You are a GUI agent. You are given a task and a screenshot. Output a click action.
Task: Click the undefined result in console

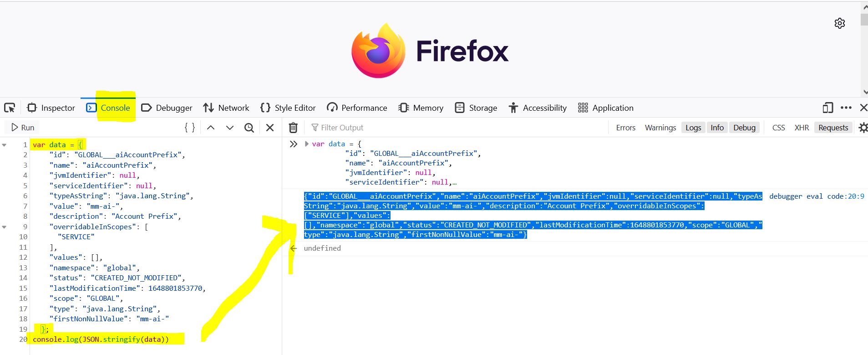(322, 248)
